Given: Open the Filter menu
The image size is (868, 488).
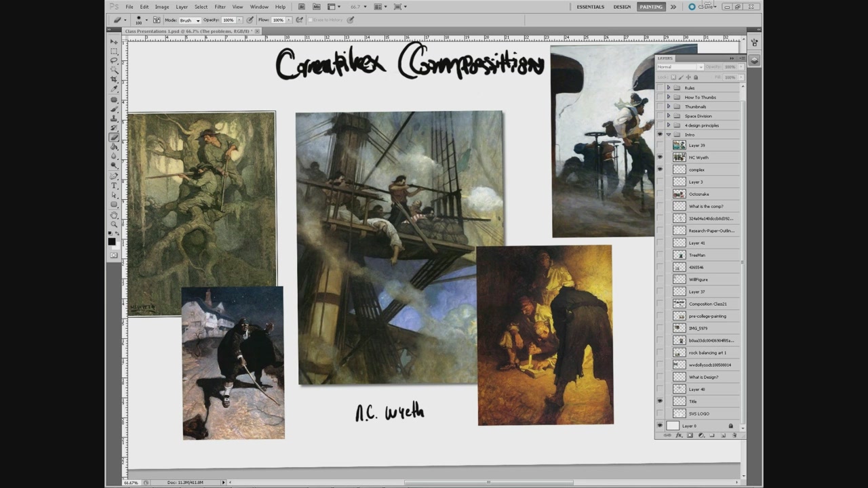Looking at the screenshot, I should click(220, 7).
